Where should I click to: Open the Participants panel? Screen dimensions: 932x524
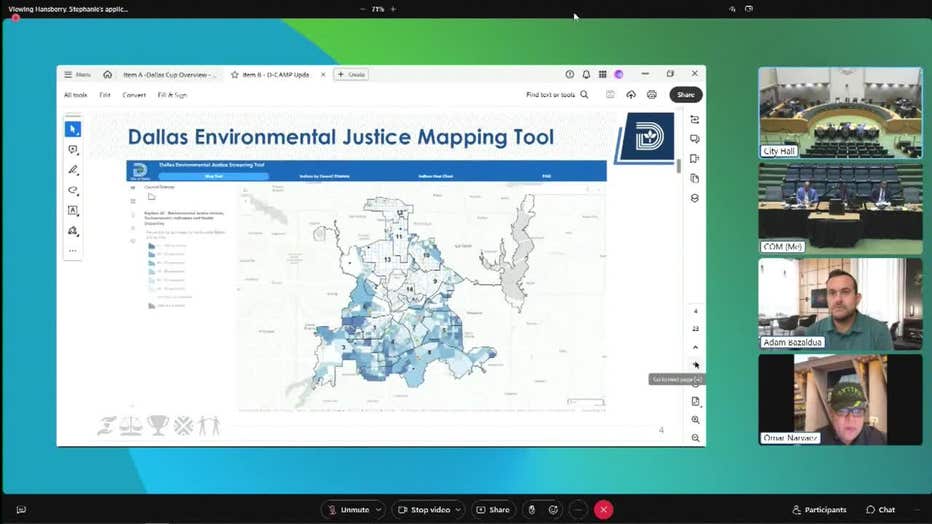tap(819, 510)
